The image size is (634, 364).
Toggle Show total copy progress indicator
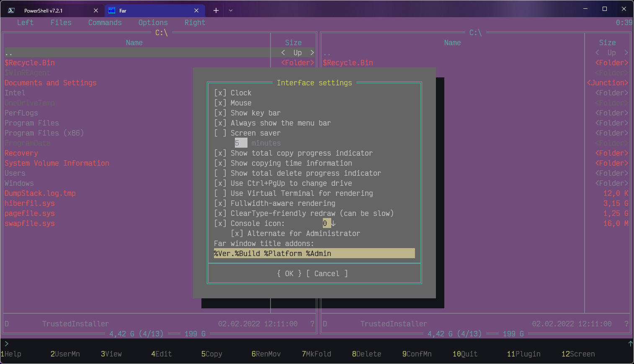(x=220, y=153)
